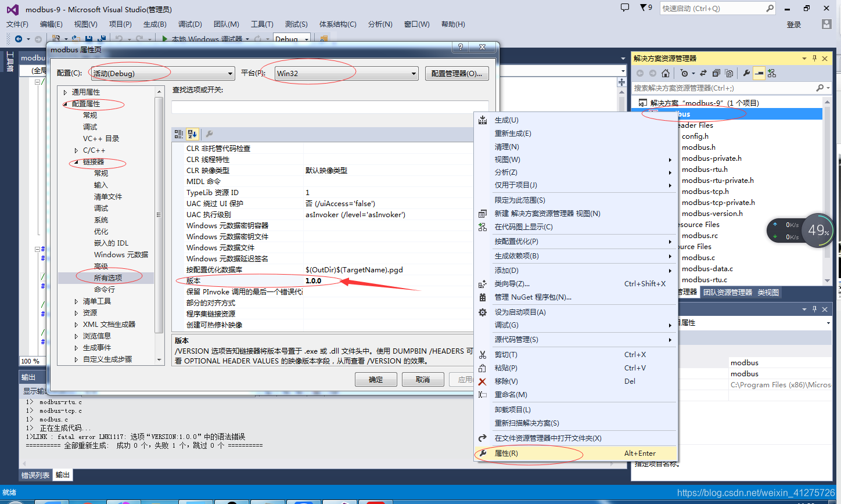Image resolution: width=841 pixels, height=504 pixels.
Task: Click Home icon in Solution Explorer toolbar
Action: (666, 73)
